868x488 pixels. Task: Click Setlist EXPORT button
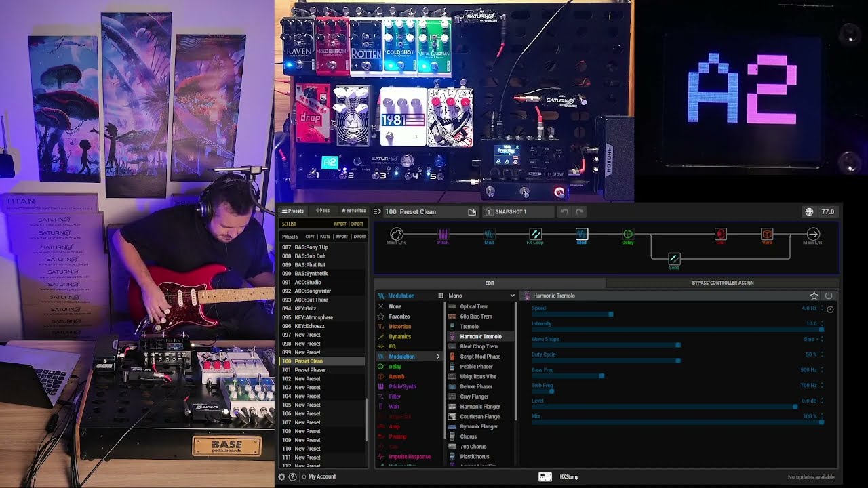tap(357, 224)
